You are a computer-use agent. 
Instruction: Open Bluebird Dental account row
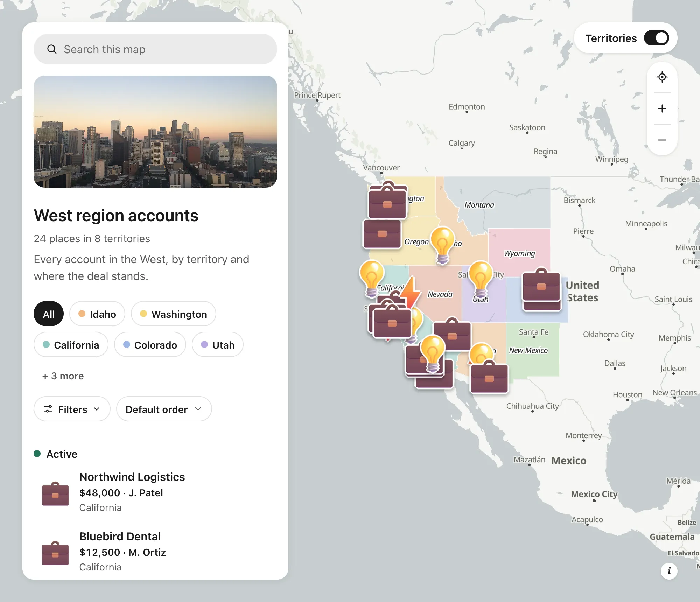click(155, 552)
